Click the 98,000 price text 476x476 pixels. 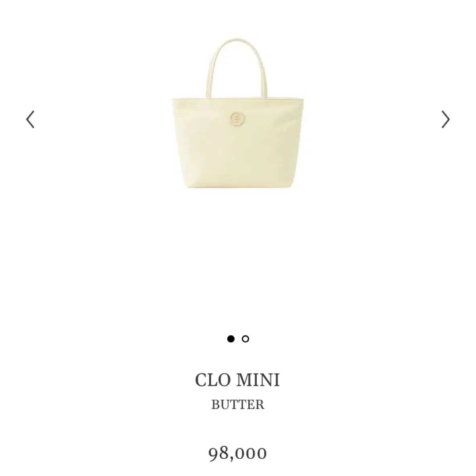pos(237,453)
